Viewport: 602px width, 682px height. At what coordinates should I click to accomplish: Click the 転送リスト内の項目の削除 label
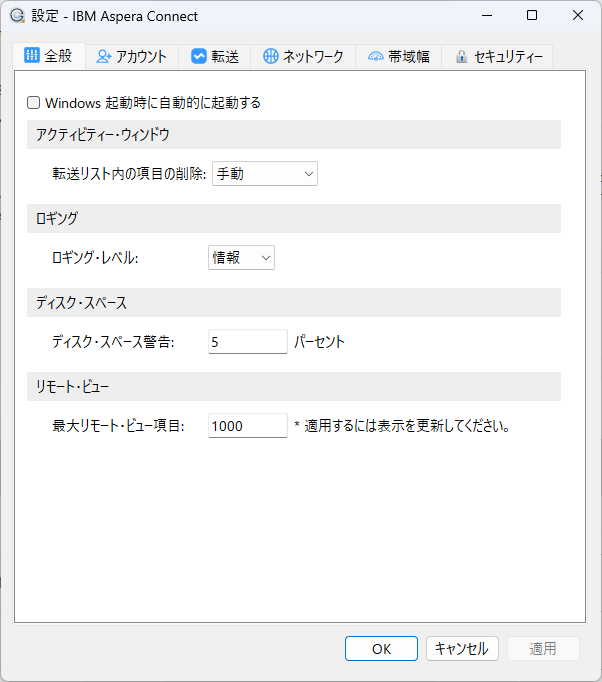coord(129,174)
